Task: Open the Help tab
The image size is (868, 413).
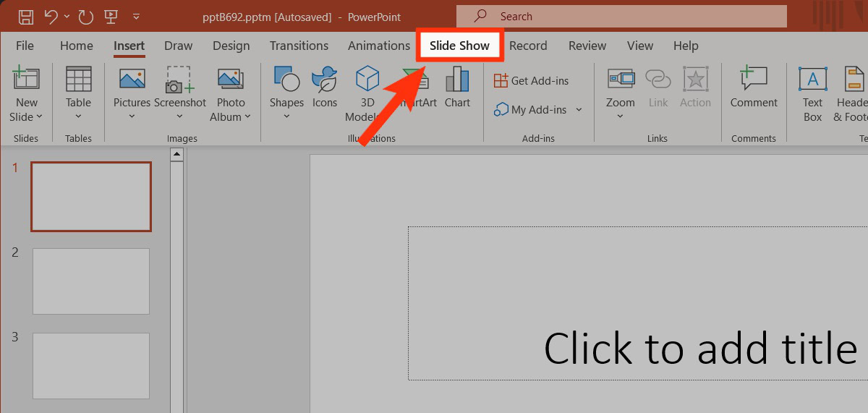Action: 686,46
